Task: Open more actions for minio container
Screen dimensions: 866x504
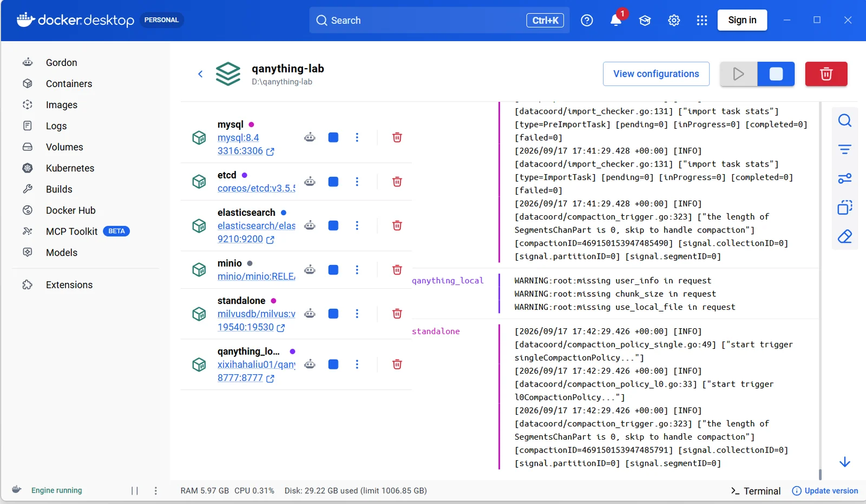Action: 357,270
